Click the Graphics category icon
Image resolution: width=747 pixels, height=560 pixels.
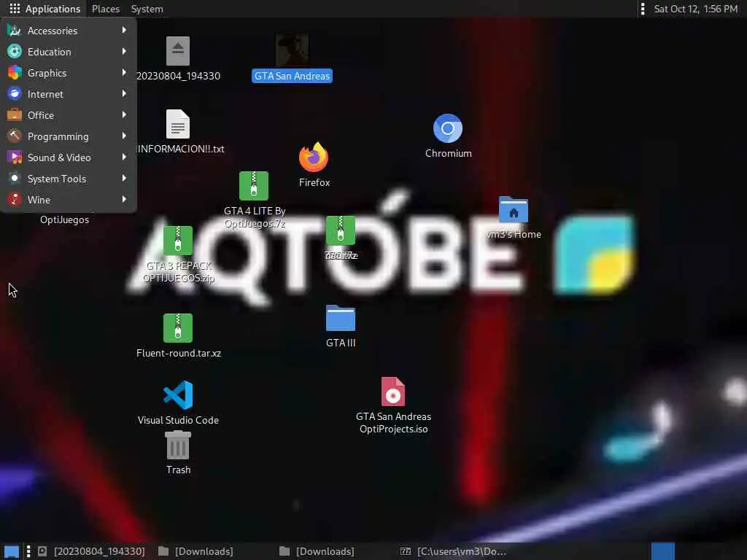tap(15, 73)
